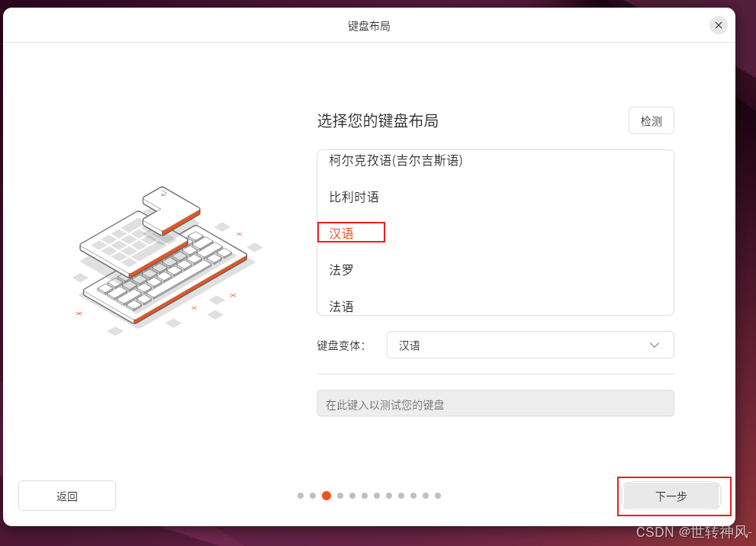The height and width of the screenshot is (546, 756).
Task: Open the 键盘变体 dropdown chevron
Action: pos(654,345)
